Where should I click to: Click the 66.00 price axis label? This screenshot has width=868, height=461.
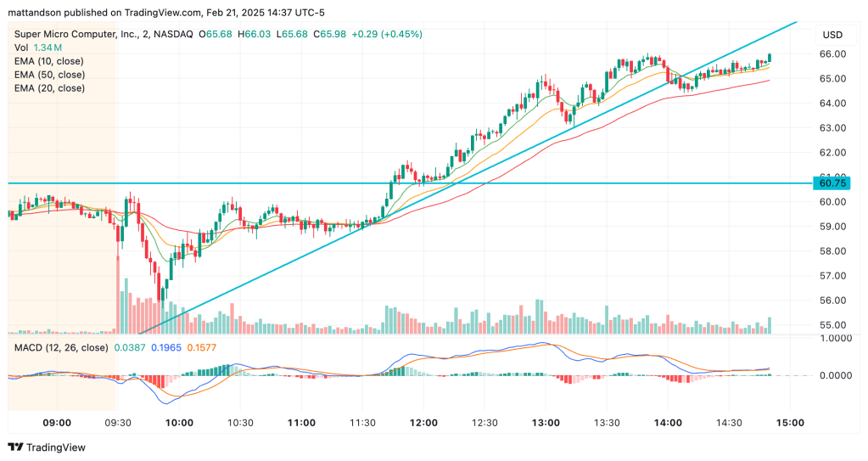pyautogui.click(x=833, y=53)
